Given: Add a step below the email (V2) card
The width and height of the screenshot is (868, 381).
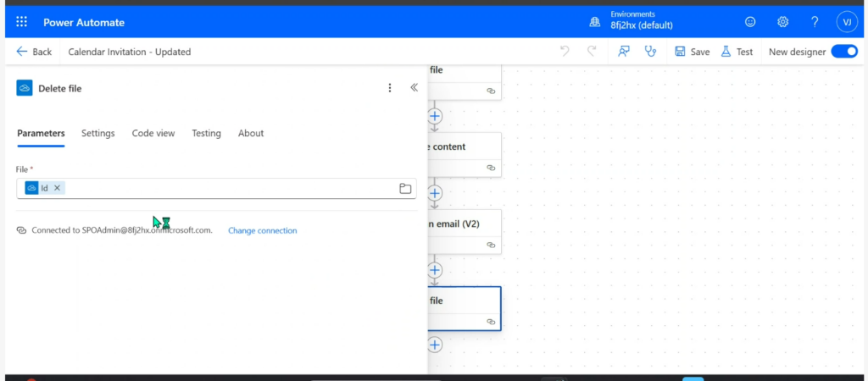Looking at the screenshot, I should pyautogui.click(x=435, y=270).
